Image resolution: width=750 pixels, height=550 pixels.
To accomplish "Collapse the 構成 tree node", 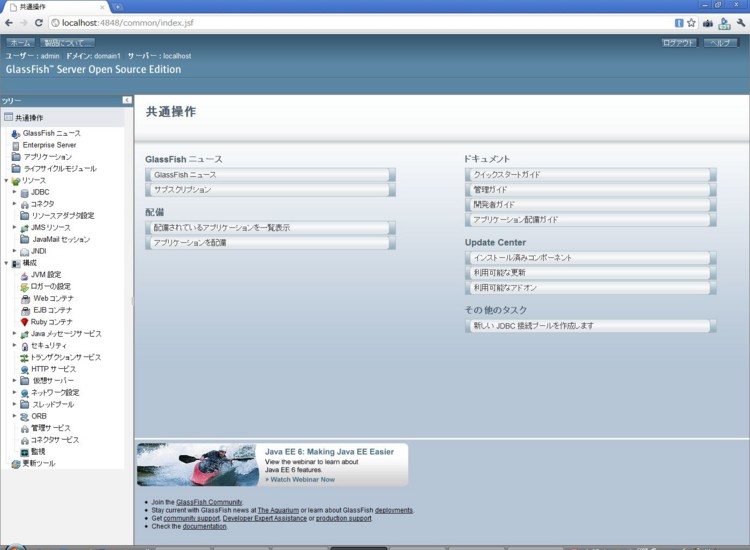I will (6, 263).
